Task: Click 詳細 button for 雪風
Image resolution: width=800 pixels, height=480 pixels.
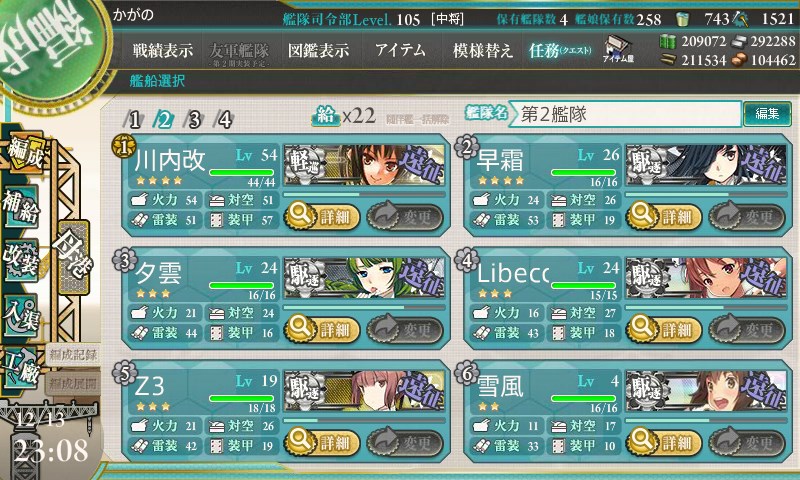Action: coord(664,442)
